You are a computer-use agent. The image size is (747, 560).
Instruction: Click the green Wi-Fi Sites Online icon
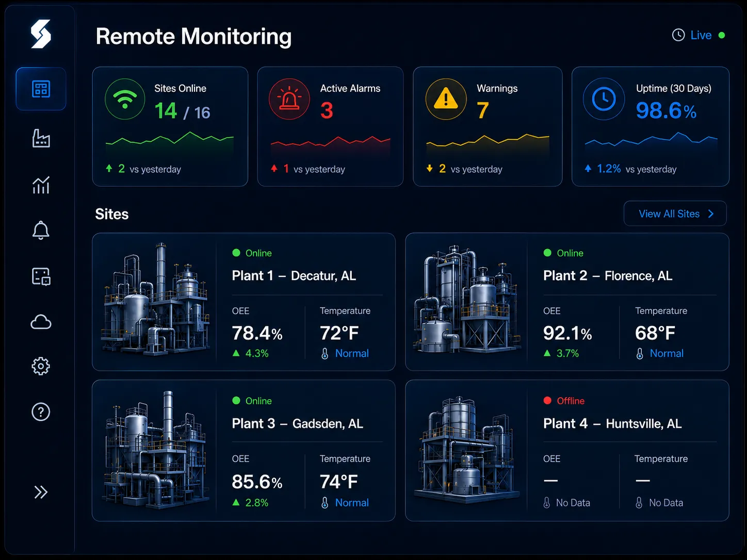[125, 99]
